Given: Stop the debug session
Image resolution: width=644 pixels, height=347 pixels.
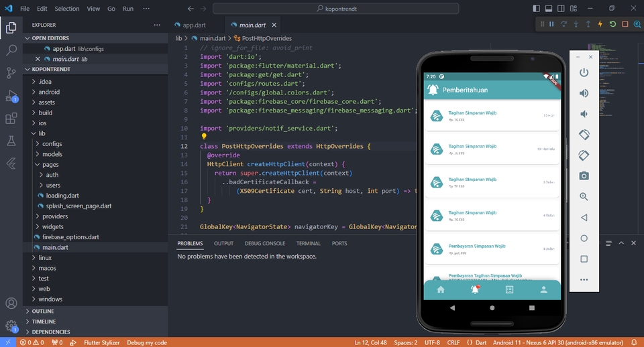Looking at the screenshot, I should 625,24.
